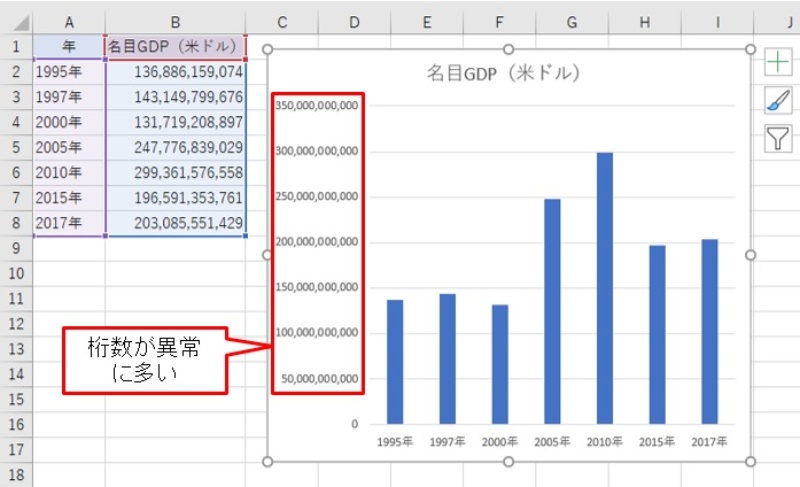This screenshot has height=487, width=800.
Task: Open the Chart Filters funnel button
Action: 778,139
